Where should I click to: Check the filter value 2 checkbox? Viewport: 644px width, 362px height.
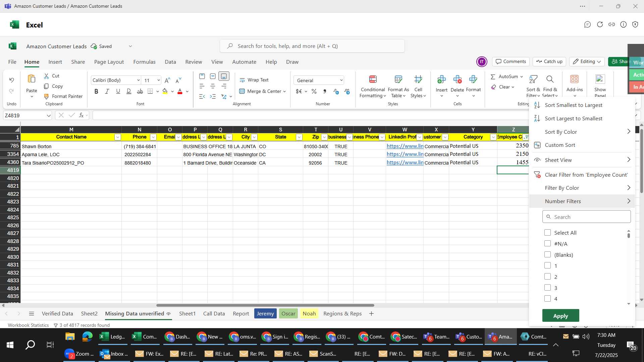tap(547, 277)
